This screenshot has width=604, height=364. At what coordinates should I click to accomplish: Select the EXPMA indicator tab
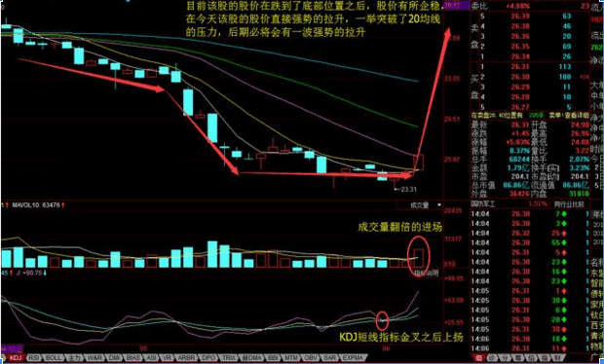point(353,358)
